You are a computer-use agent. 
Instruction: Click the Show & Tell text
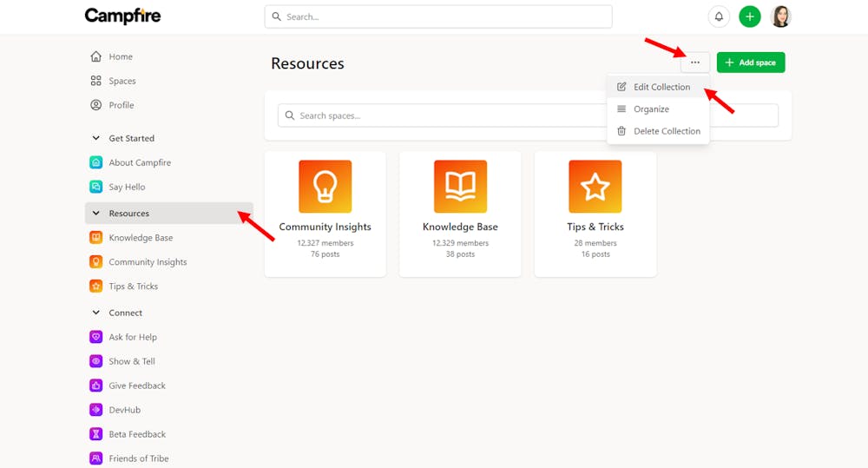tap(132, 361)
